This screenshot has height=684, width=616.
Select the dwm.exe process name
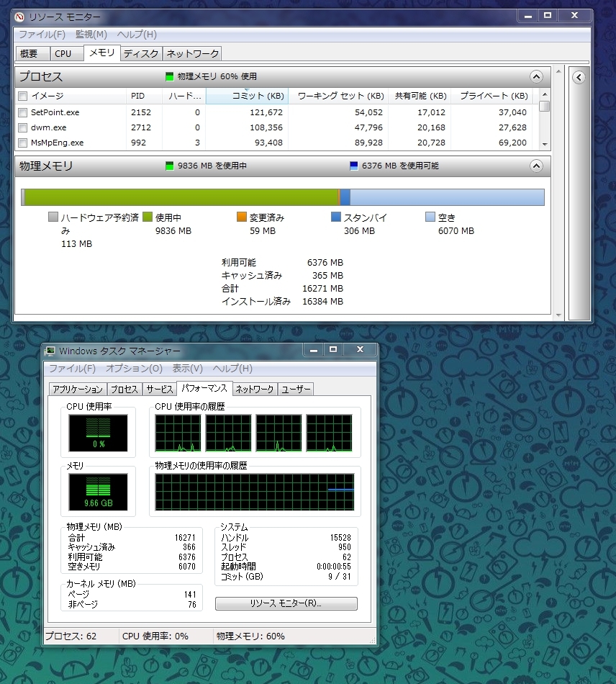coord(48,128)
